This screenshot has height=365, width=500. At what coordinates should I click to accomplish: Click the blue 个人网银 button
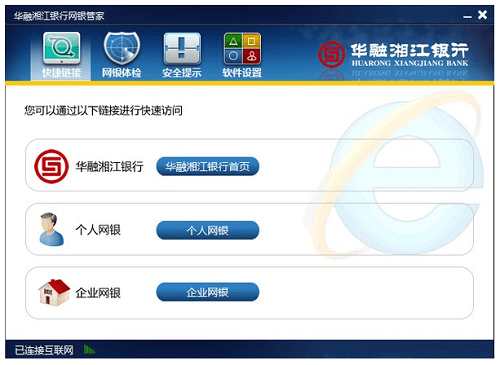[207, 230]
